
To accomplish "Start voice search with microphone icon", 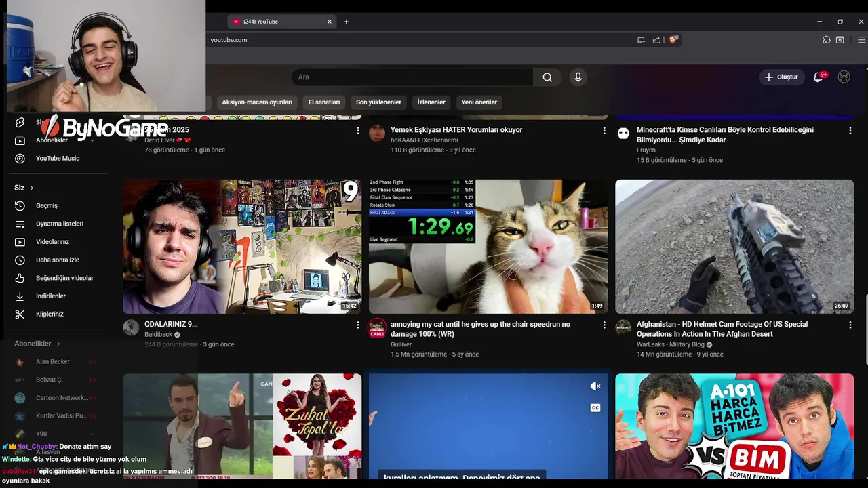I will pyautogui.click(x=578, y=77).
